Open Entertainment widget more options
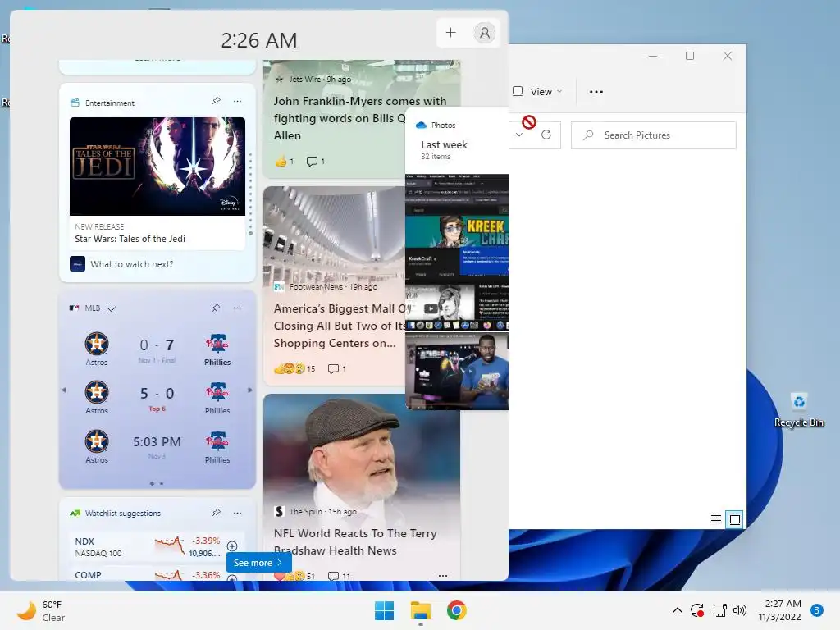 [x=237, y=101]
